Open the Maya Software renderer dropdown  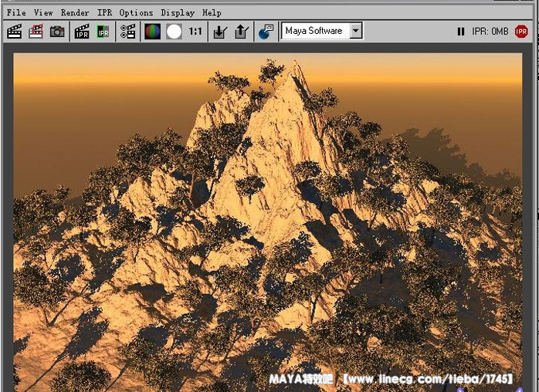coord(355,31)
